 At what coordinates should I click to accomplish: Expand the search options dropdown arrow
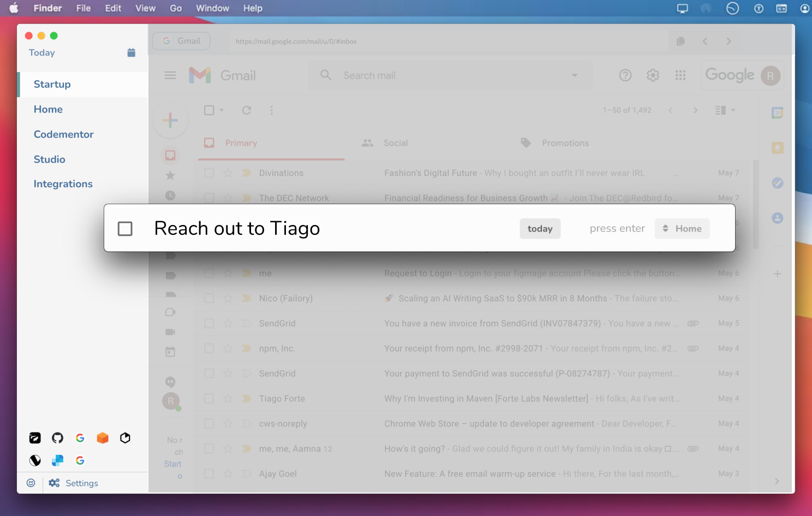click(x=575, y=75)
